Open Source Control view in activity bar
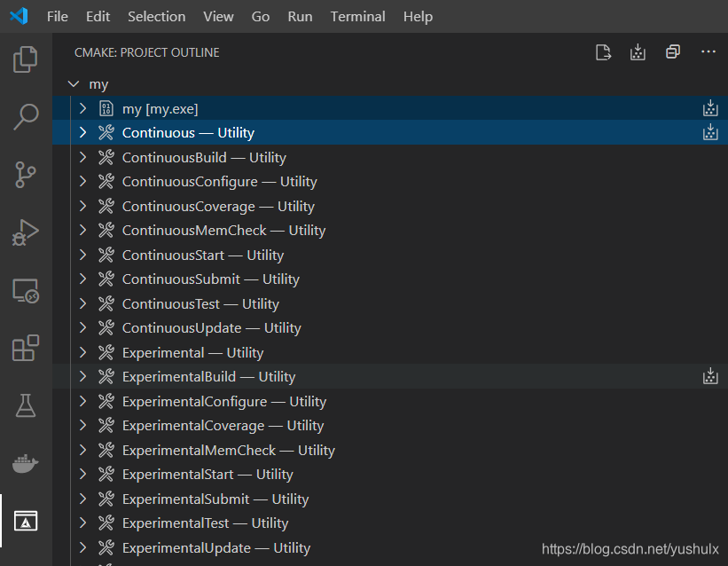Image resolution: width=728 pixels, height=566 pixels. 26,175
